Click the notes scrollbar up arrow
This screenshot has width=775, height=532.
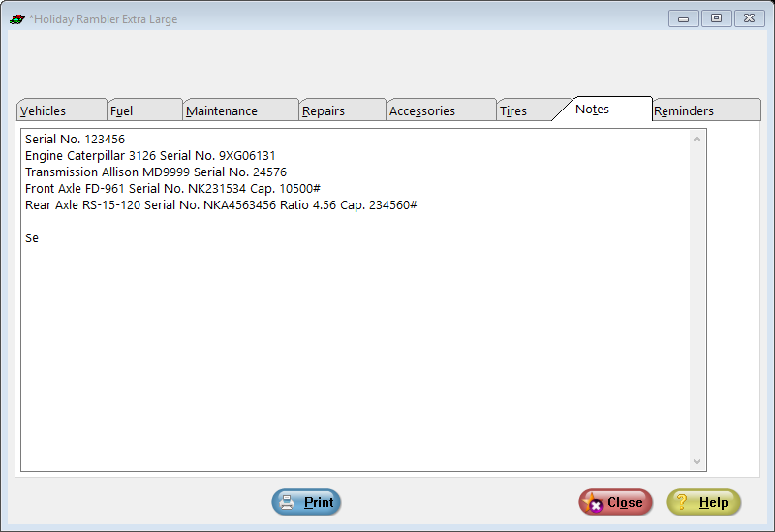pyautogui.click(x=697, y=139)
